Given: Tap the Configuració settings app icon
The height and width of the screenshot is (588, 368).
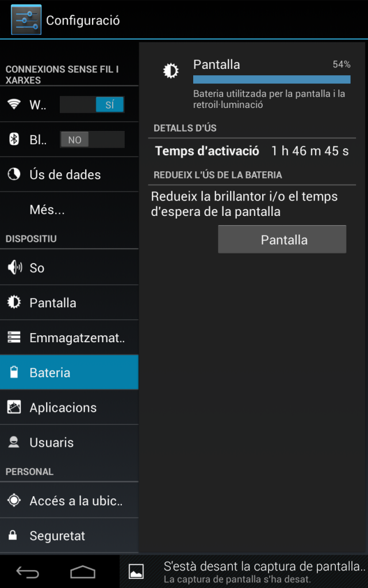Looking at the screenshot, I should (26, 20).
